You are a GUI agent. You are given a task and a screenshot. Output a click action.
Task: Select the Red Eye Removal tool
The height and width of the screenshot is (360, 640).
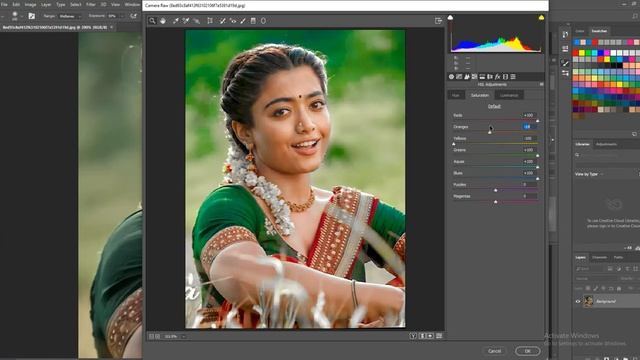pos(233,21)
